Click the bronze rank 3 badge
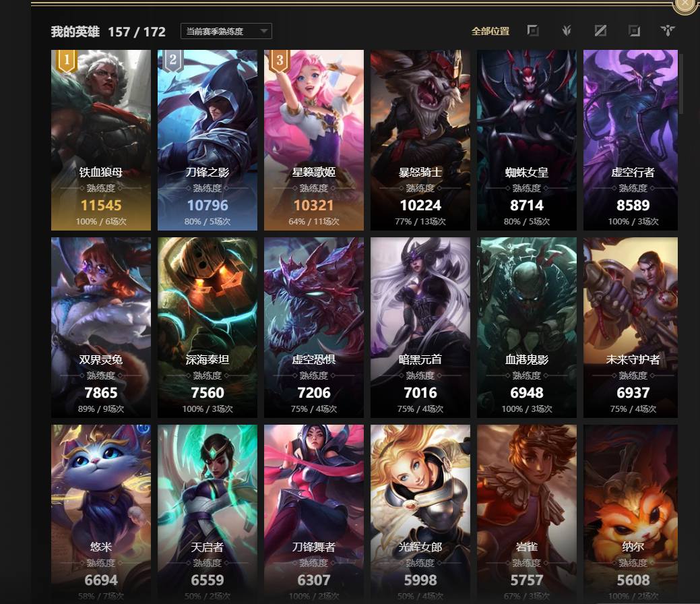Screen dimensions: 700x604 click(280, 60)
